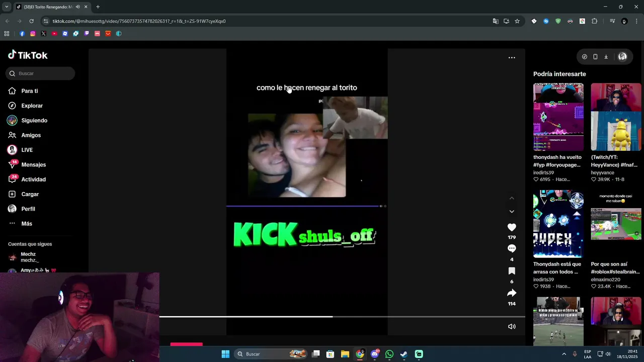This screenshot has height=362, width=644.
Task: Click the TikTok coins icon
Action: (x=585, y=57)
